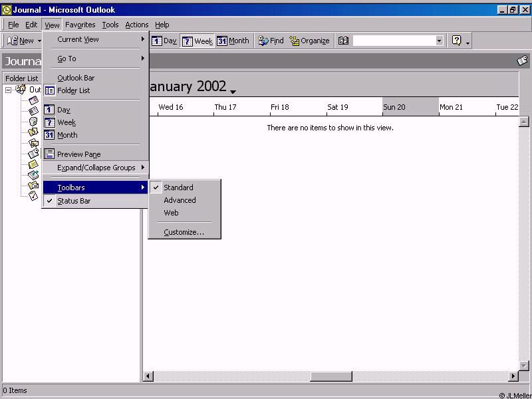532x399 pixels.
Task: Switch to Day view in toolbar
Action: (164, 41)
